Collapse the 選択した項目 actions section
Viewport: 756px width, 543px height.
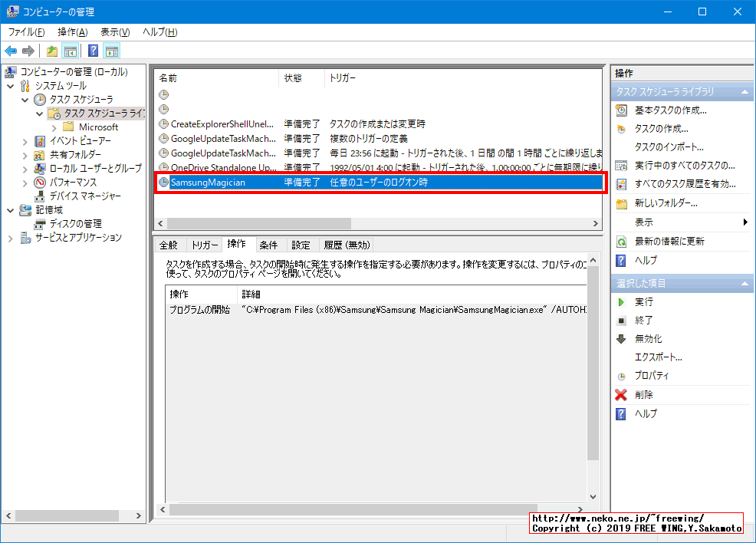[x=746, y=284]
